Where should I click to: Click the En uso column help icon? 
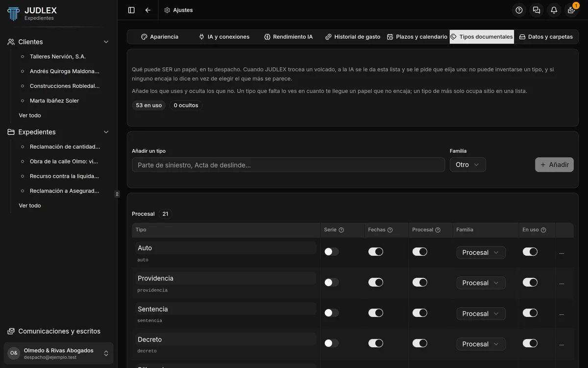click(543, 230)
